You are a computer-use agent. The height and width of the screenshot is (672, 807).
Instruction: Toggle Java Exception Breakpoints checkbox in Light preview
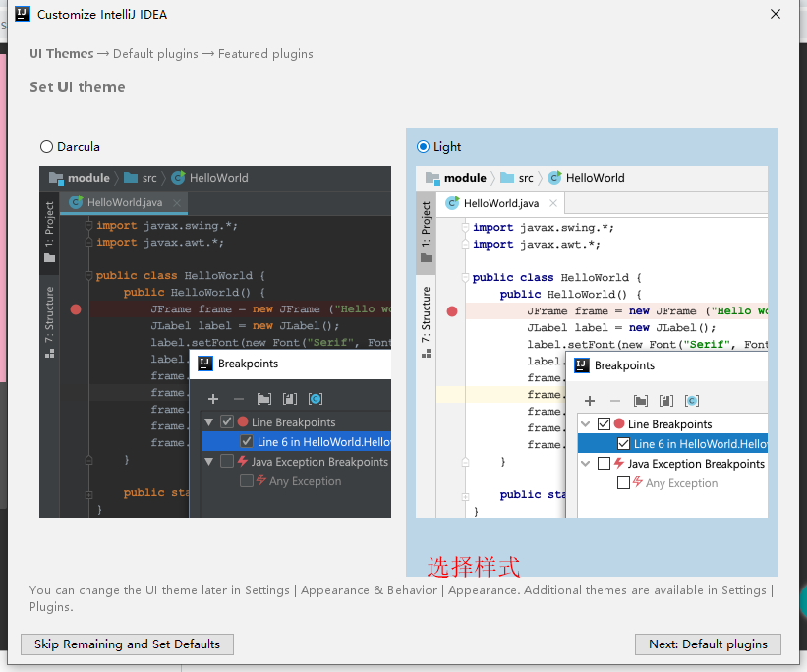pos(604,463)
